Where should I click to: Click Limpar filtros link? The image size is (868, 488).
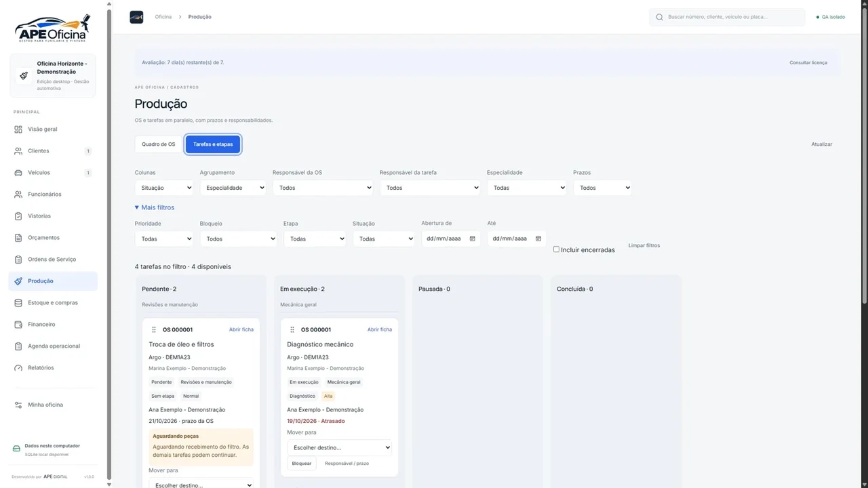coord(644,245)
